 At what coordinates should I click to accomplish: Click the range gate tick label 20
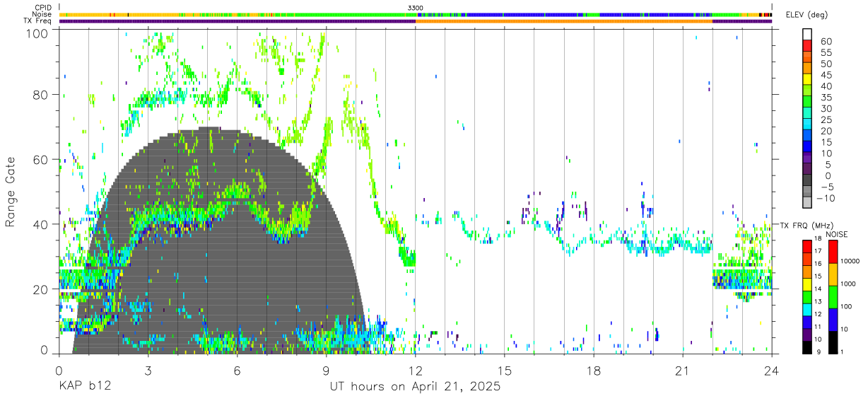[41, 289]
